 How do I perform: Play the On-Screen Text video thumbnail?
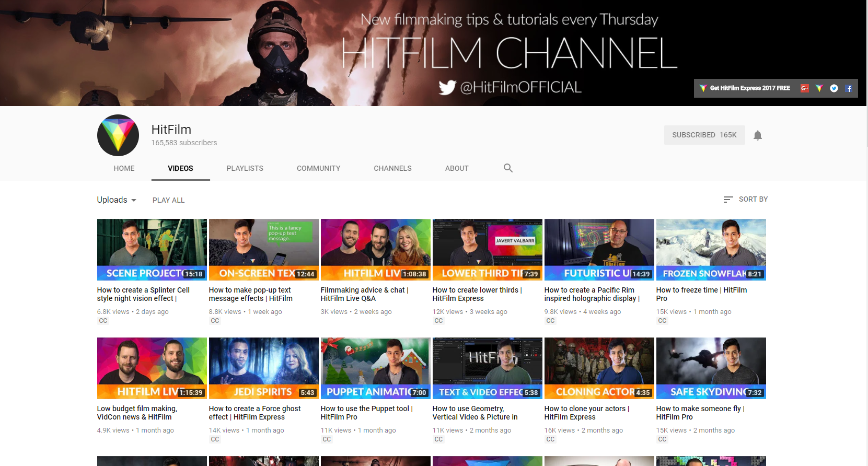point(264,250)
